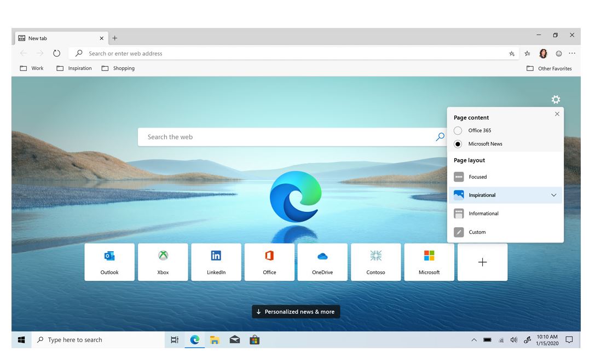Click the Edge icon in the taskbar
This screenshot has width=601, height=364.
pyautogui.click(x=195, y=340)
